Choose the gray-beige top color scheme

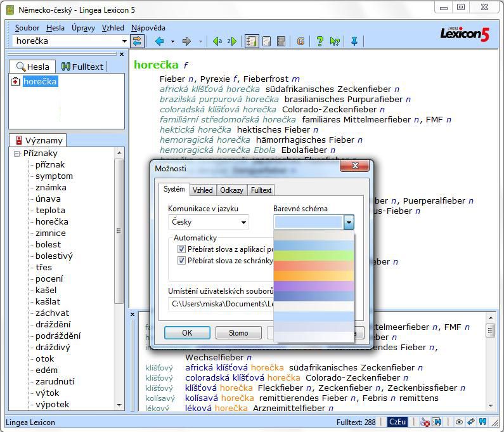313,235
